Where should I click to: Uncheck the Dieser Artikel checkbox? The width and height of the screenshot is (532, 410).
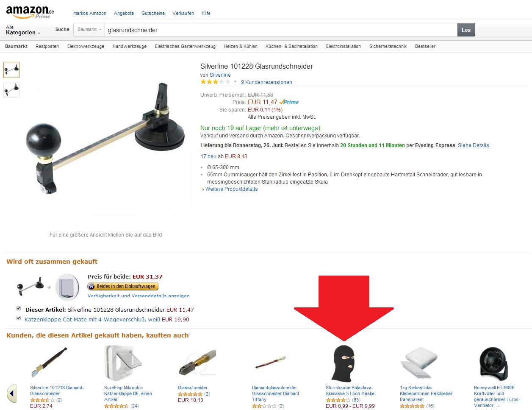19,308
